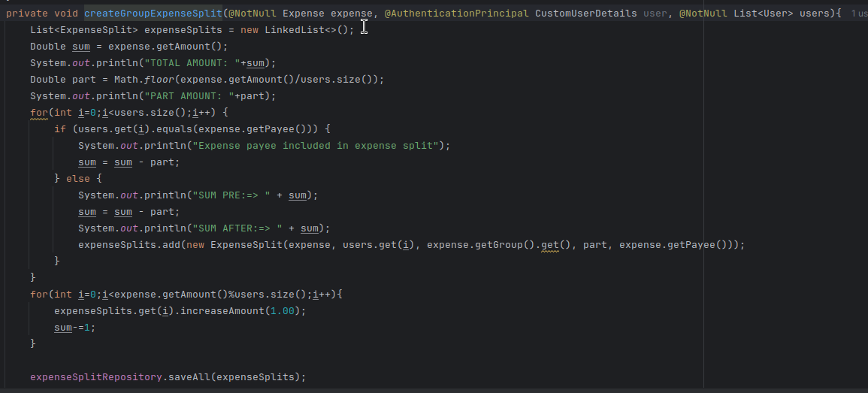This screenshot has width=868, height=393.
Task: Place cursor on the sum-=1 statement
Action: tap(75, 328)
